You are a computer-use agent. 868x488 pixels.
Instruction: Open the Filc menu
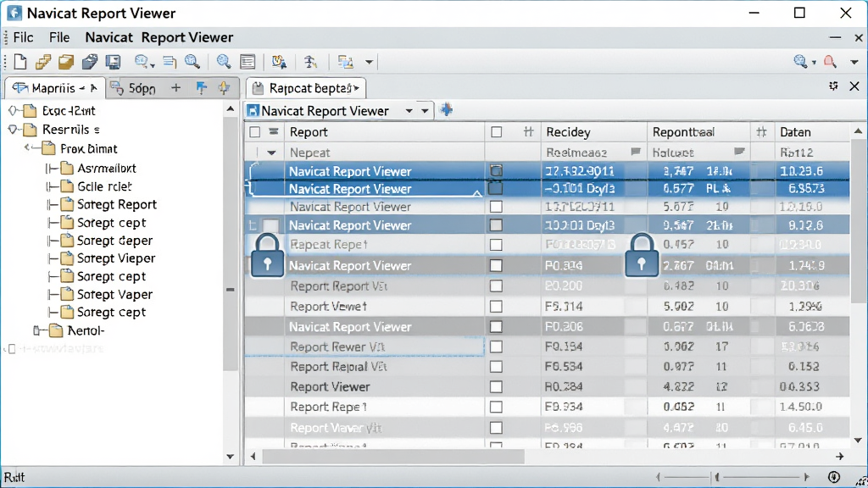pyautogui.click(x=23, y=37)
